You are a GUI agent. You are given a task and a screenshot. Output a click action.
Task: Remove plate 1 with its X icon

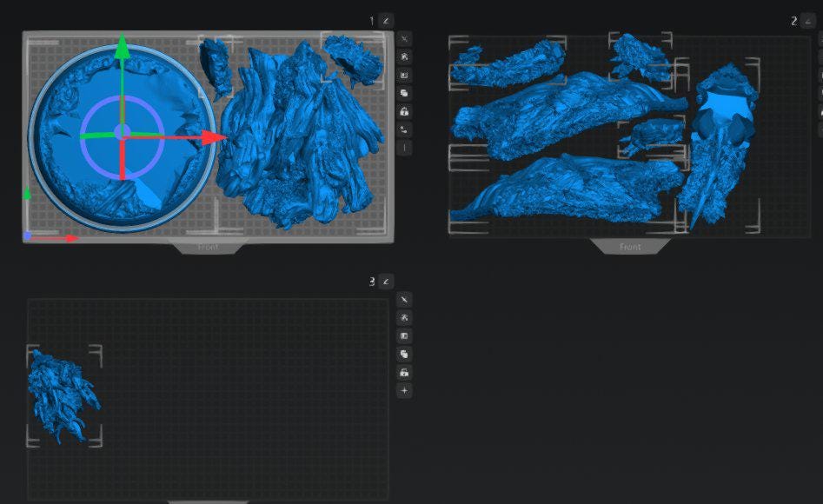[x=404, y=39]
